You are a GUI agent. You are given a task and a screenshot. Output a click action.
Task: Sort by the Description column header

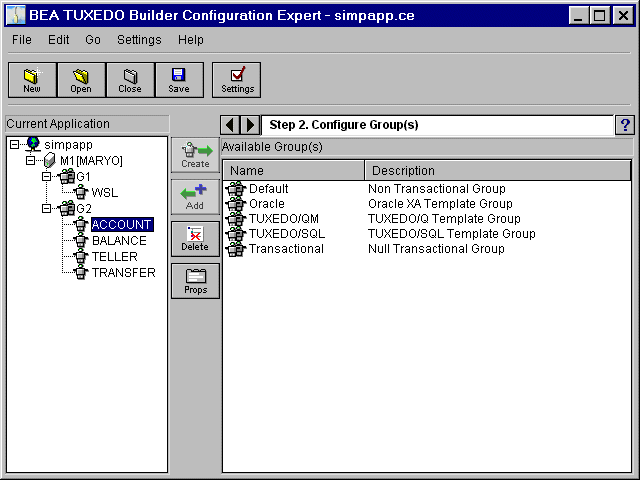click(x=497, y=170)
